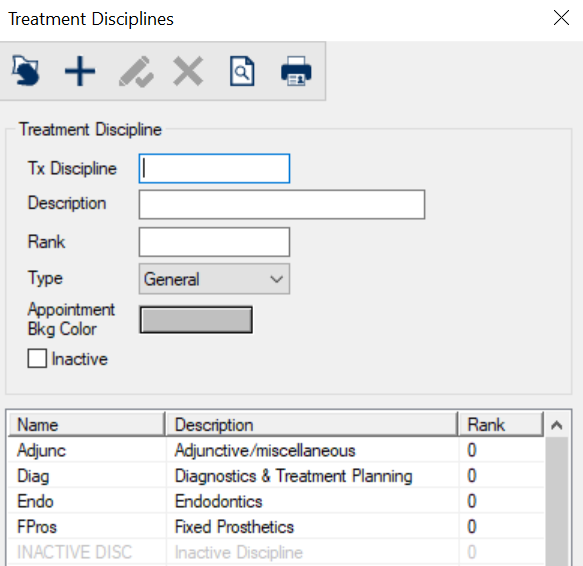The image size is (583, 566).
Task: Choose the Endo Endodontics row
Action: tap(276, 501)
